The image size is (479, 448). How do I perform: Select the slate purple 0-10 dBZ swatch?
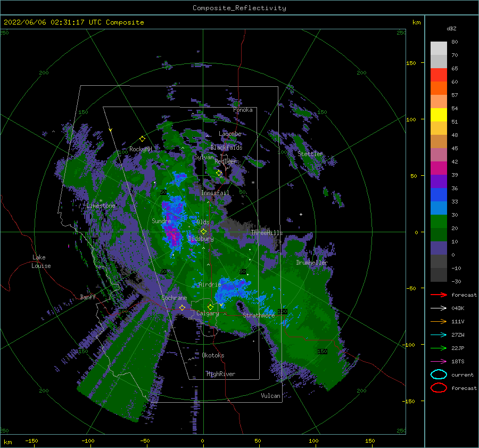pyautogui.click(x=439, y=248)
